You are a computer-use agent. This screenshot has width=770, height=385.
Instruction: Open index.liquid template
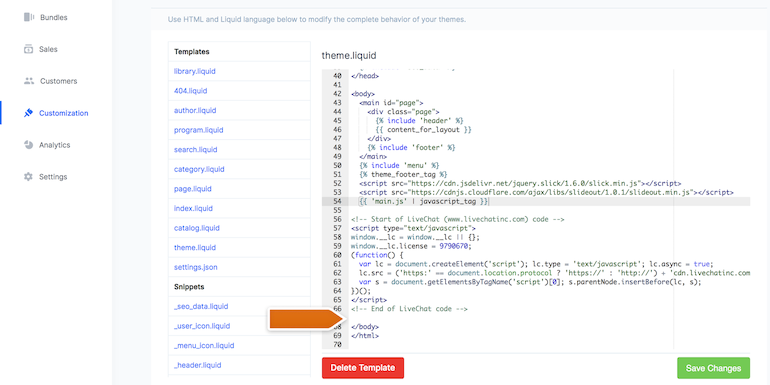pyautogui.click(x=193, y=209)
